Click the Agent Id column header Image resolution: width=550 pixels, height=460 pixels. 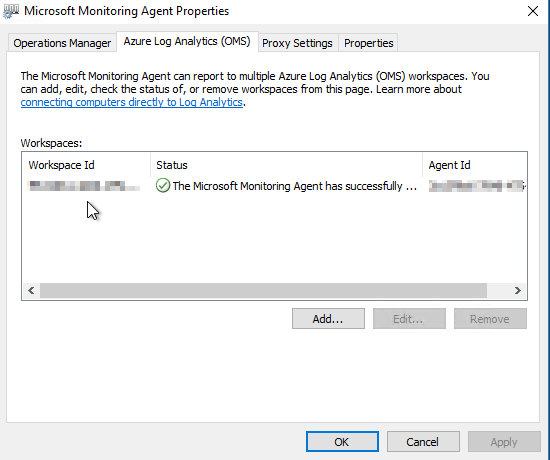(x=475, y=165)
